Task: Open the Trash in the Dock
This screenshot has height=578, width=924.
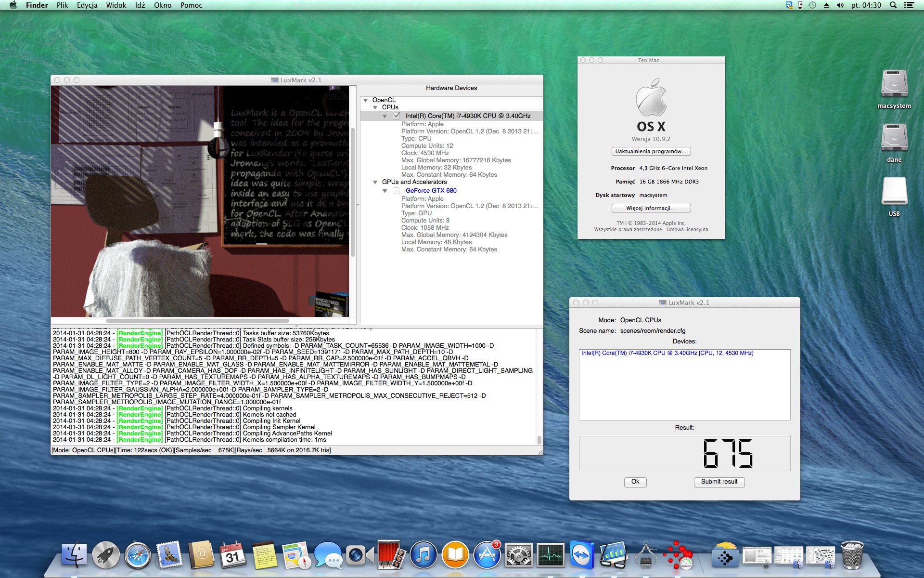Action: (x=852, y=555)
